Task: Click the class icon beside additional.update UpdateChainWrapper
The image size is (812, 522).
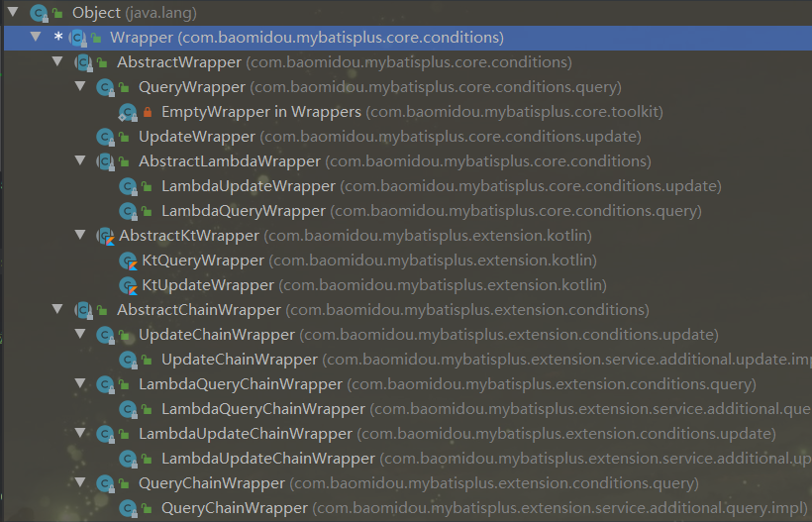Action: pyautogui.click(x=128, y=361)
